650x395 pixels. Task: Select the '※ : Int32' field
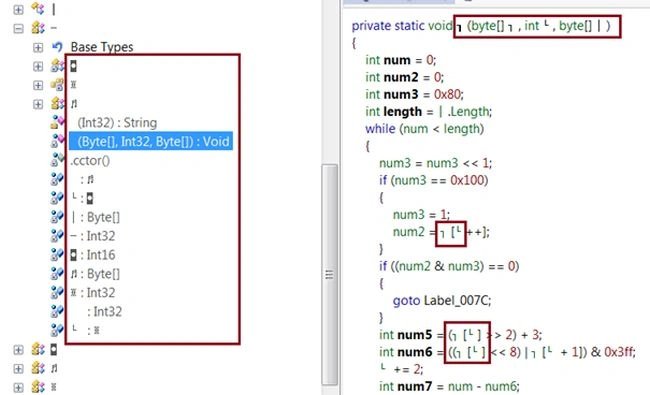pyautogui.click(x=92, y=293)
